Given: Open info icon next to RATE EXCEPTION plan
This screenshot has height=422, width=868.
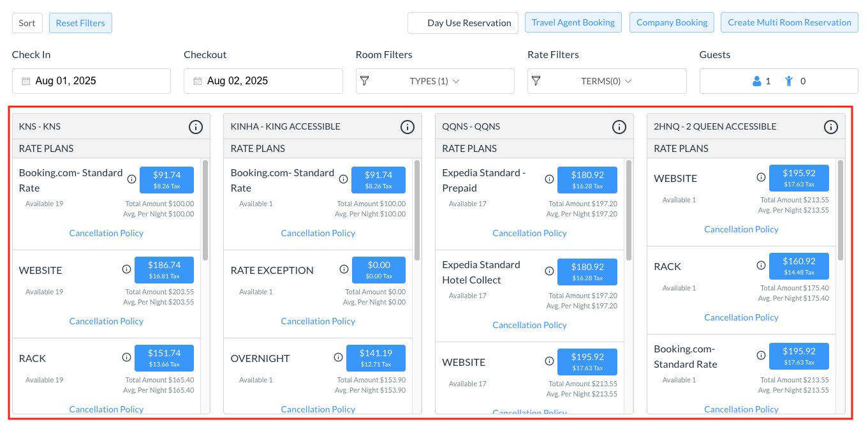Looking at the screenshot, I should [344, 269].
